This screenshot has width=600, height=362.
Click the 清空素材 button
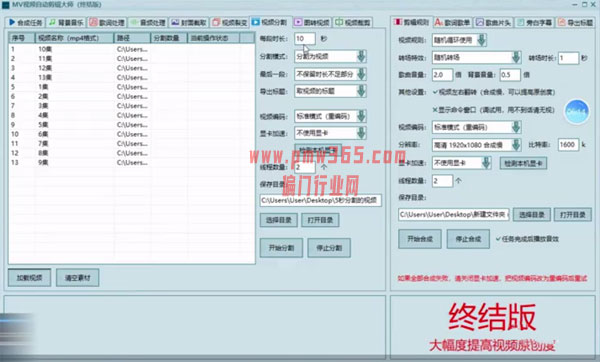(78, 278)
